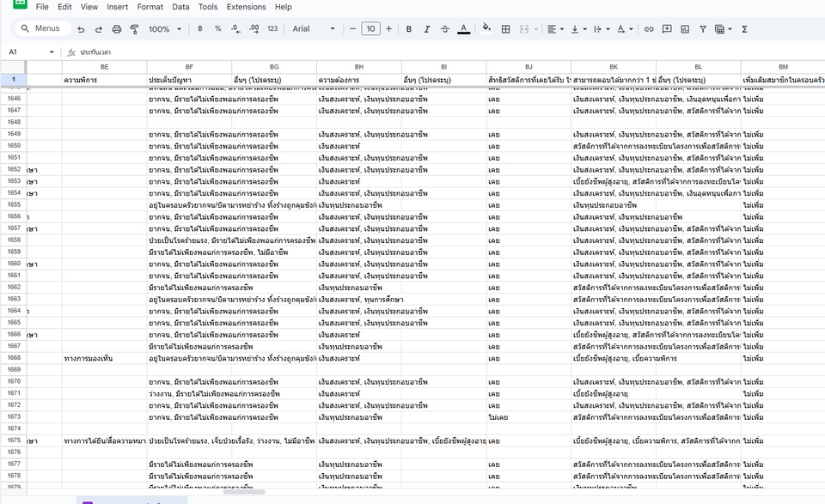Click the increase font size plus button
Image resolution: width=825 pixels, height=504 pixels.
388,28
